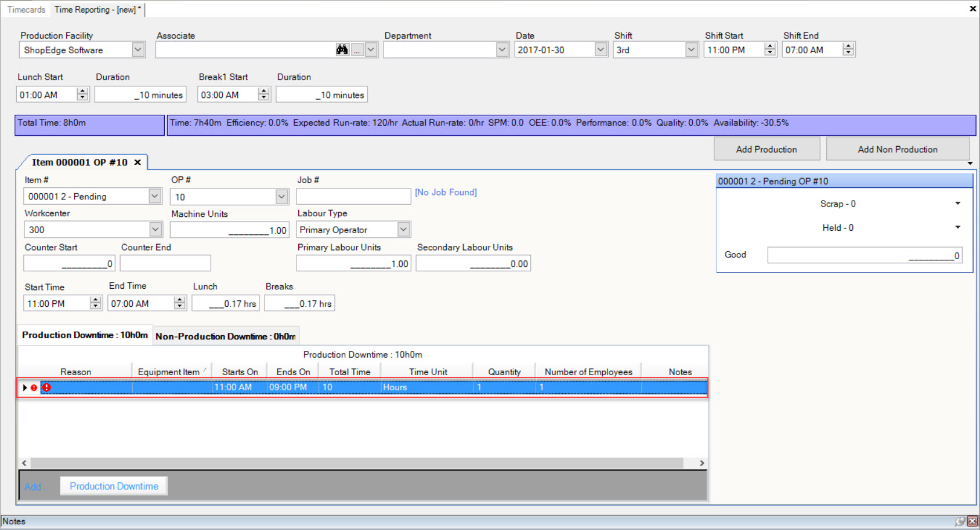The width and height of the screenshot is (980, 530).
Task: Click the row indicator arrow in downtime grid
Action: [25, 387]
